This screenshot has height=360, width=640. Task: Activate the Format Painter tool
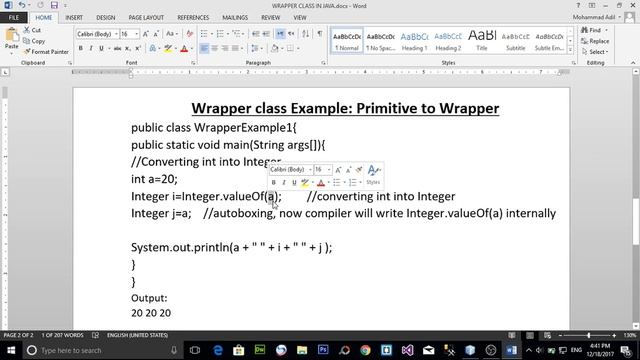pos(46,52)
